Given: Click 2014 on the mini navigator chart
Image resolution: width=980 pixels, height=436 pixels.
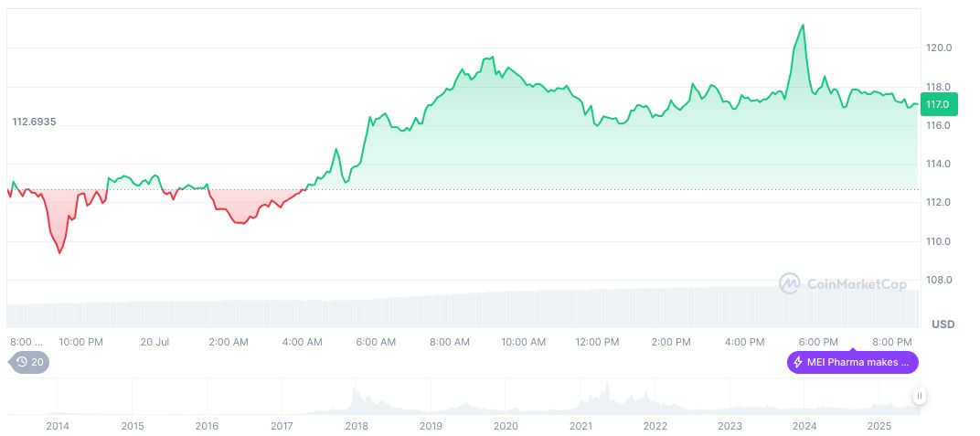Looking at the screenshot, I should pos(58,426).
